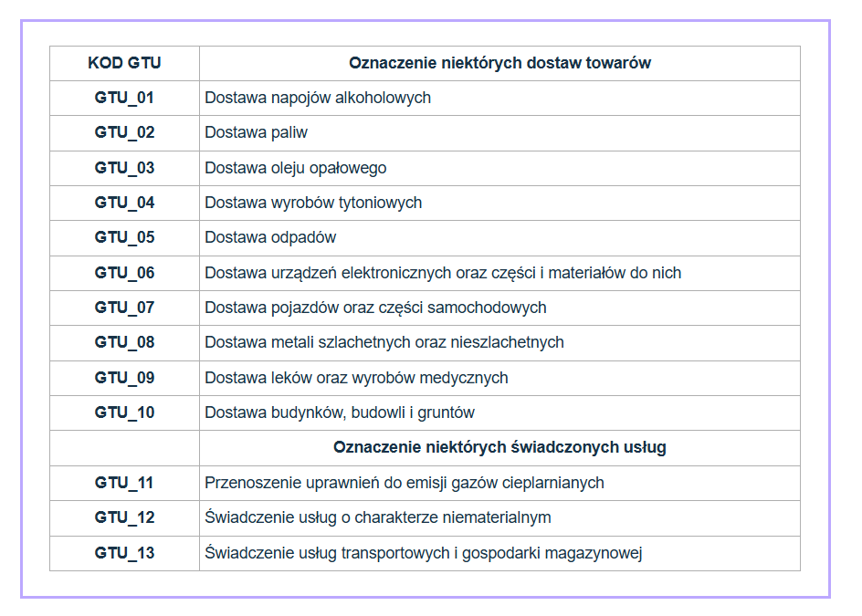Select the GTU_03 code cell
The image size is (862, 616).
124,168
